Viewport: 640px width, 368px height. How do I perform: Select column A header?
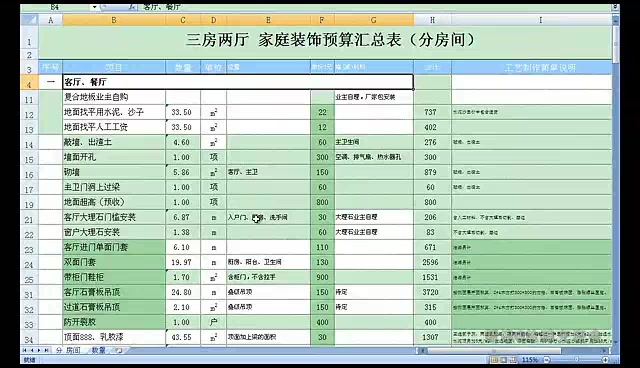(51, 20)
